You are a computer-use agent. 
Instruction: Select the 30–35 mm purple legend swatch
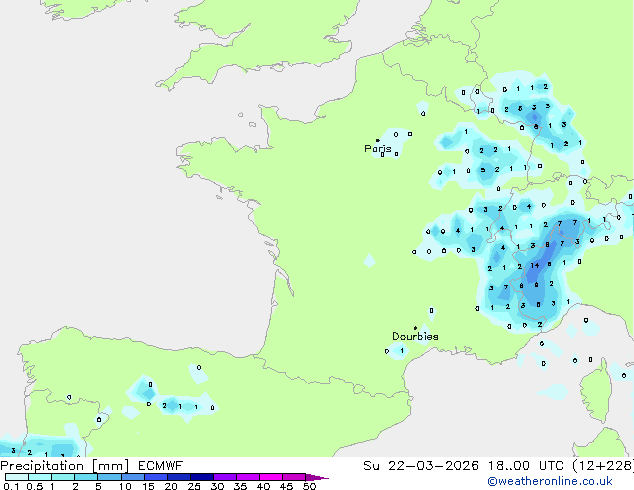[225, 477]
